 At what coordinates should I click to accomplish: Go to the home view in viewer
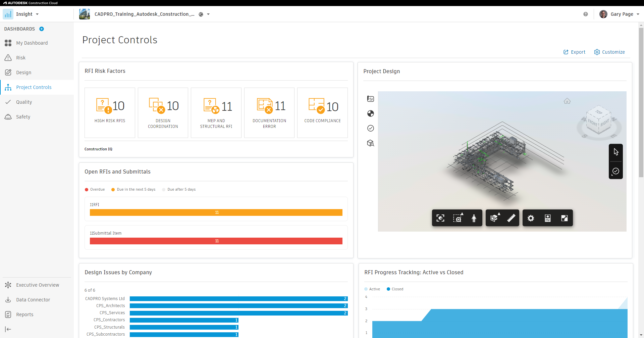point(567,101)
